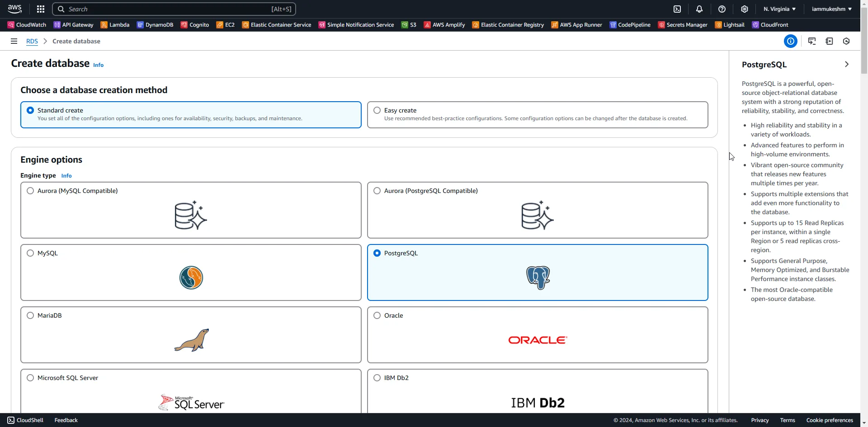Collapse the PostgreSQL help panel chevron

(847, 64)
